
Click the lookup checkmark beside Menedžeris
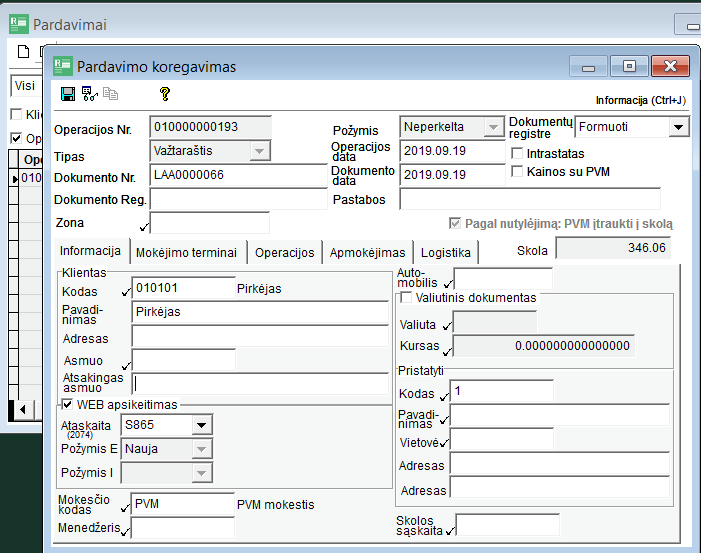tap(125, 531)
